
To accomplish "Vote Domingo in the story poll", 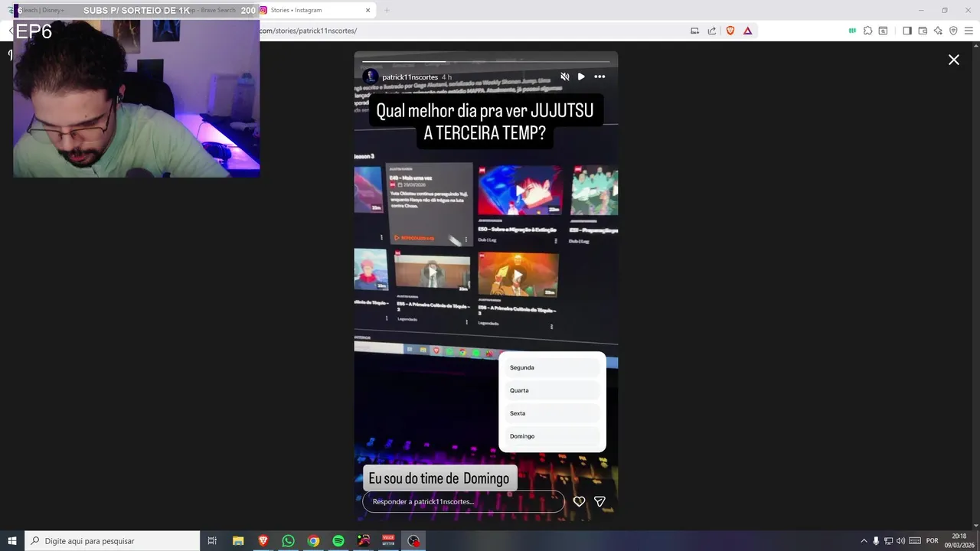I will 552,436.
